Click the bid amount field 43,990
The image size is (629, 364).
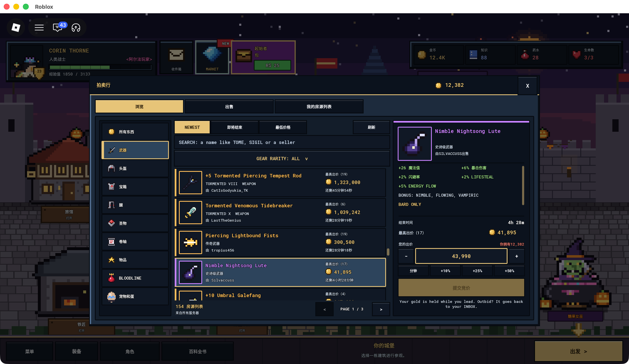tap(461, 256)
